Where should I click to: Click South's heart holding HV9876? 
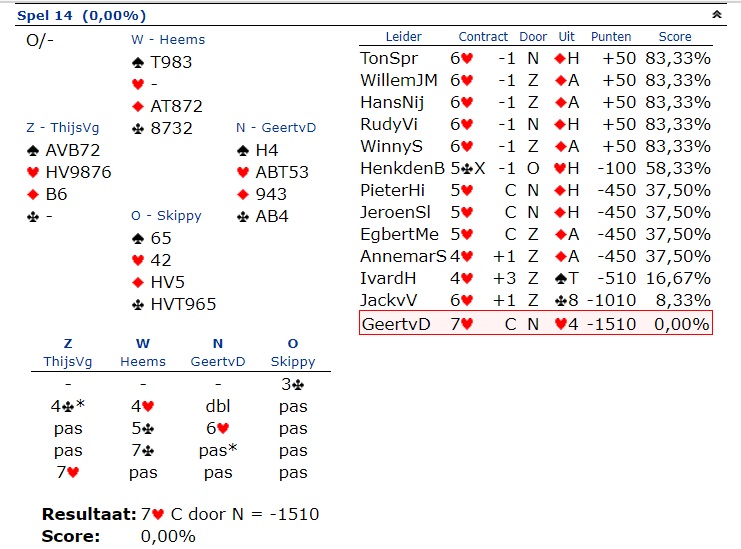[x=69, y=172]
